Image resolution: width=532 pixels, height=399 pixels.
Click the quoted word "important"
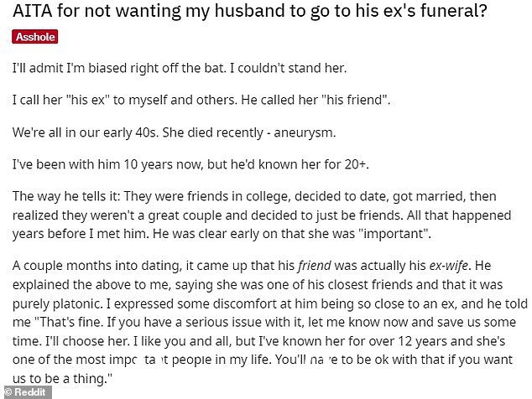click(x=395, y=234)
